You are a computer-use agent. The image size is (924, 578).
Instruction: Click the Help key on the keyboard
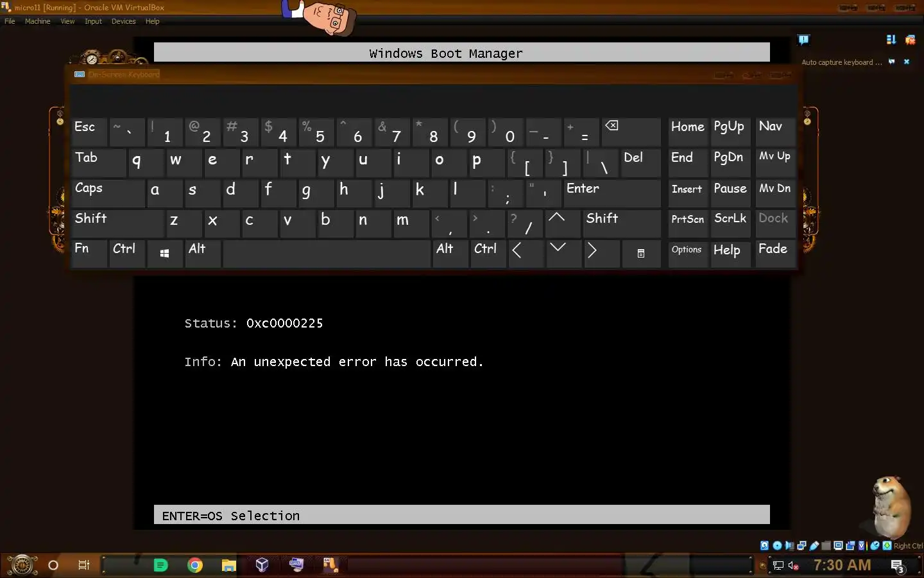coord(730,253)
